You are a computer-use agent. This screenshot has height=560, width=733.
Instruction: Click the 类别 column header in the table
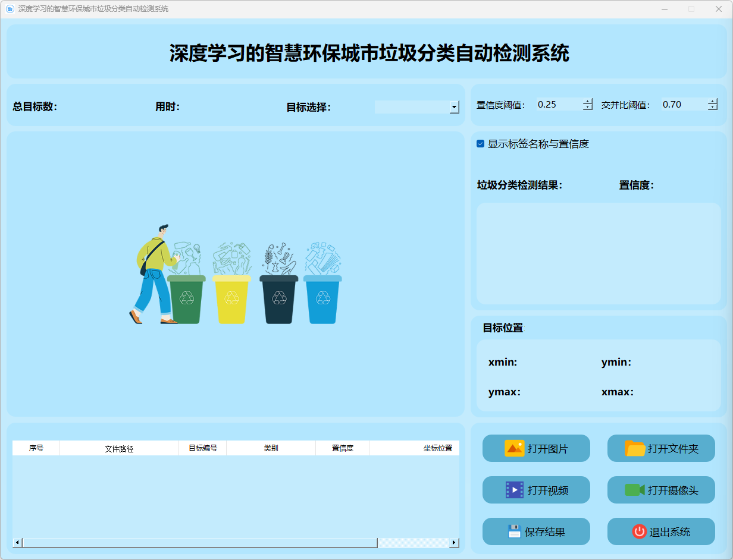(x=271, y=448)
